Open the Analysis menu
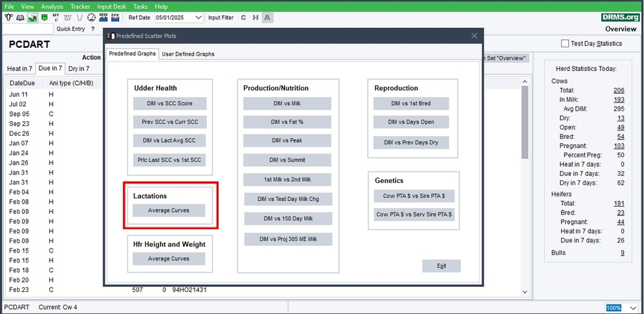 [x=52, y=6]
